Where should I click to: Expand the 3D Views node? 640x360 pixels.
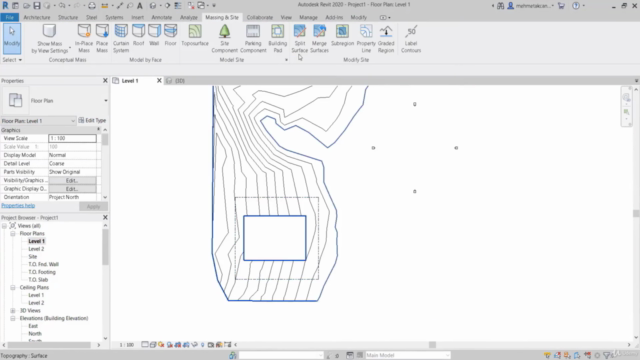[x=13, y=311]
